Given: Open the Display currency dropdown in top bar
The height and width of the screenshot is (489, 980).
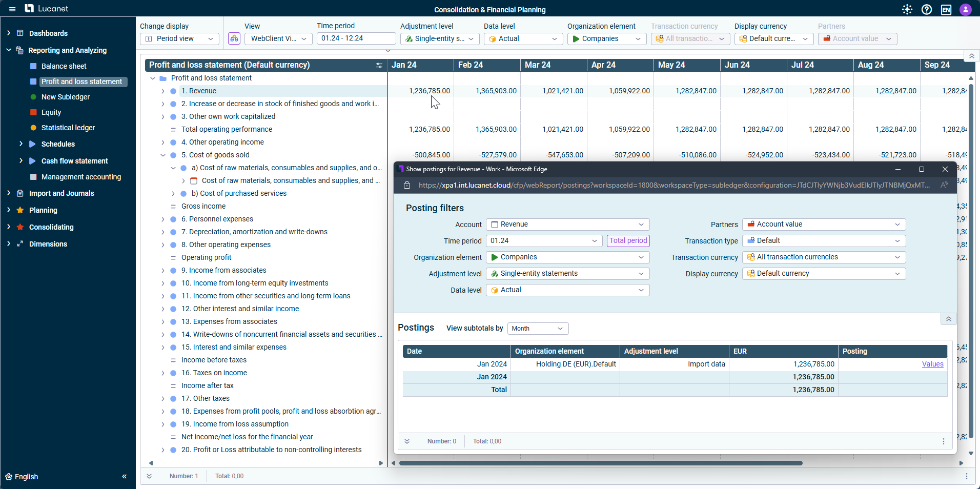Looking at the screenshot, I should (x=774, y=39).
